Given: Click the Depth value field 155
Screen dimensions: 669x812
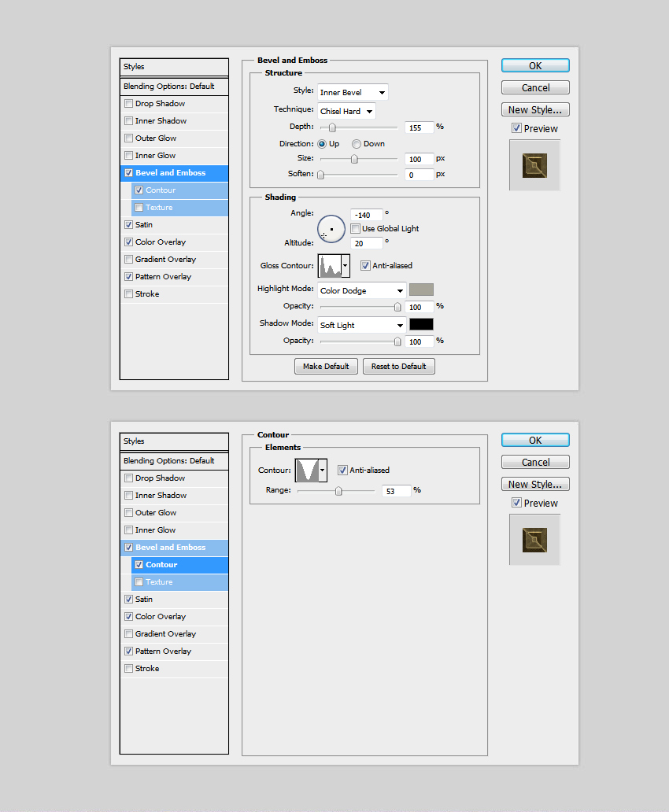Looking at the screenshot, I should 419,127.
